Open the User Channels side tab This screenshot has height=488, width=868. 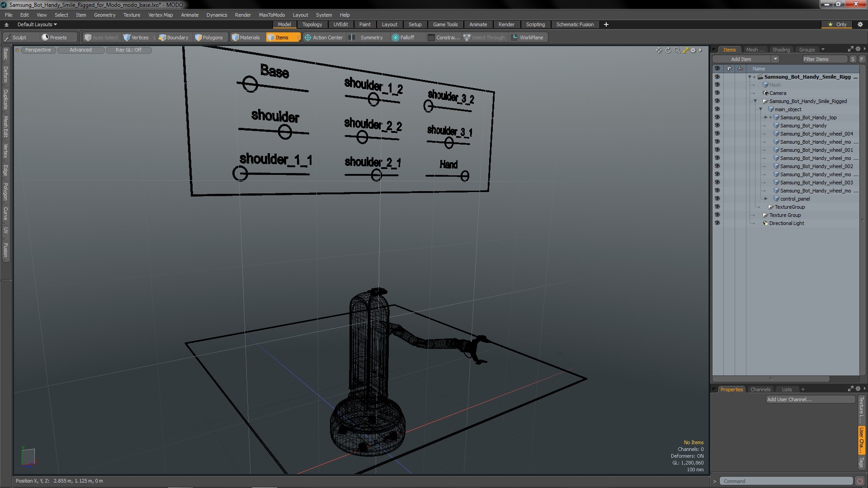pos(862,440)
